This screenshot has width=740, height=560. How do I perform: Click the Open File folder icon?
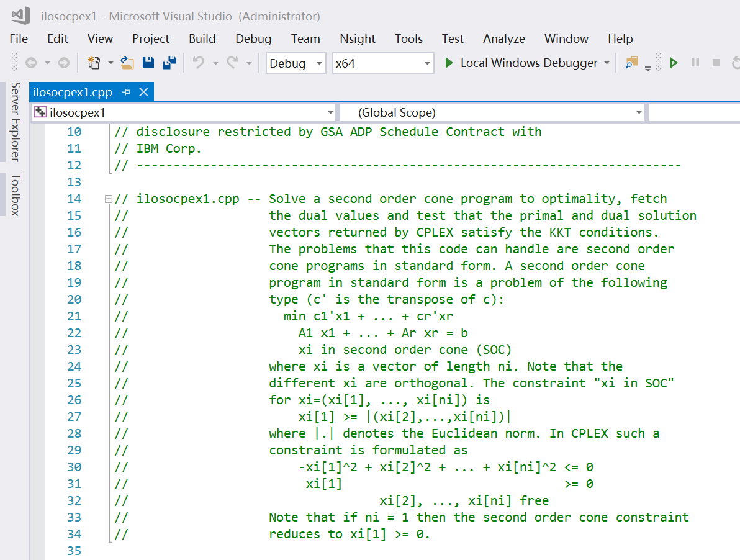click(127, 63)
